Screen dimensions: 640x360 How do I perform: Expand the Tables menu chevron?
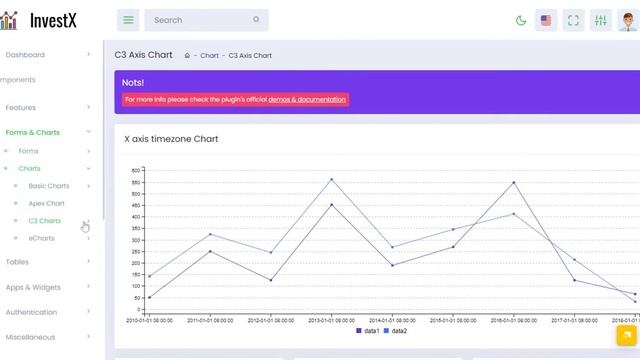coord(89,261)
